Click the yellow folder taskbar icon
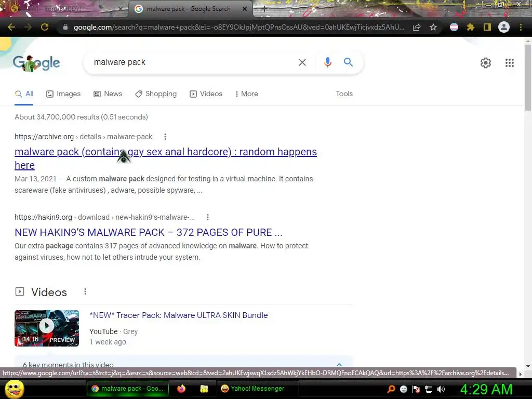Image resolution: width=532 pixels, height=399 pixels. [x=204, y=389]
